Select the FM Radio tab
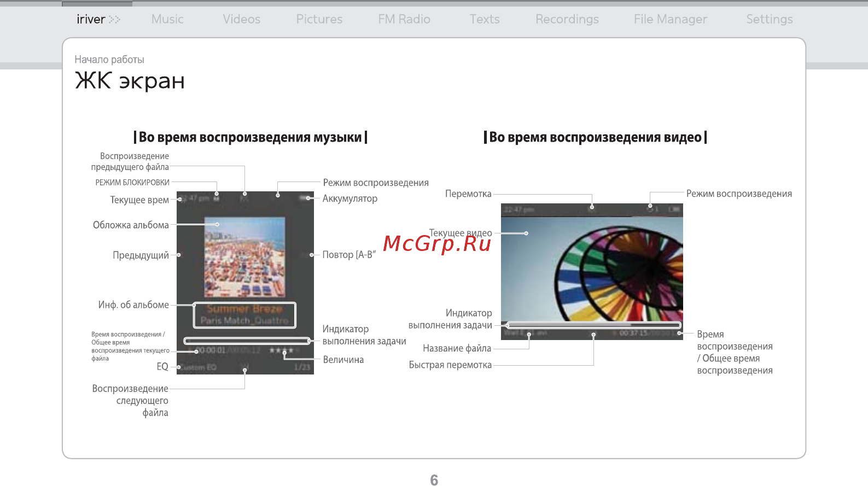Image resolution: width=868 pixels, height=486 pixels. [404, 19]
